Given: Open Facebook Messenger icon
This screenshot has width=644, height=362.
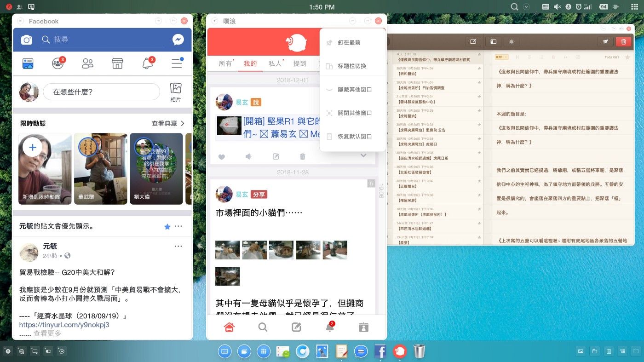Looking at the screenshot, I should pyautogui.click(x=178, y=40).
